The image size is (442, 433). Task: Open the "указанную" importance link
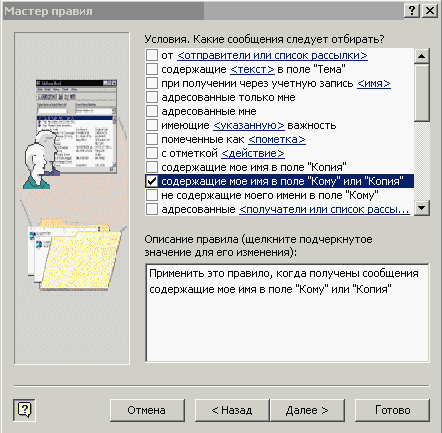pyautogui.click(x=249, y=125)
